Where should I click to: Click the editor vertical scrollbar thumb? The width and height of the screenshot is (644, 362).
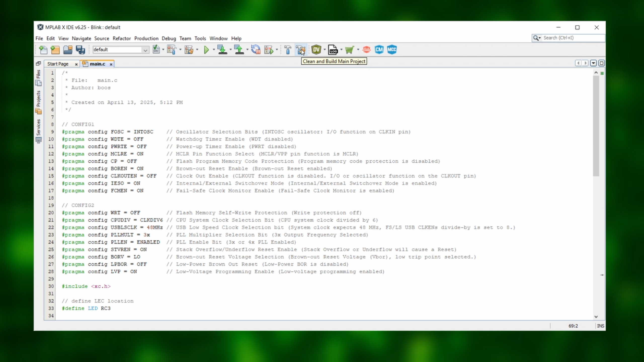coord(596,126)
